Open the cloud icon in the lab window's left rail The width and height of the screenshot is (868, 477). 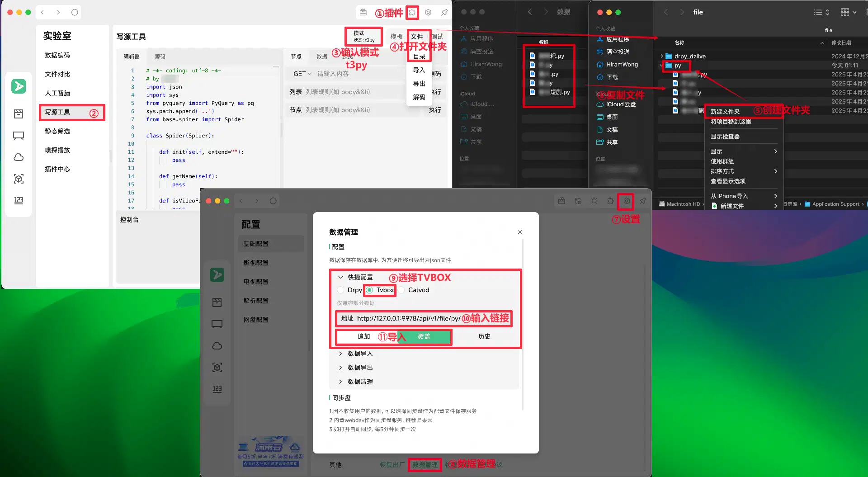[x=19, y=157]
